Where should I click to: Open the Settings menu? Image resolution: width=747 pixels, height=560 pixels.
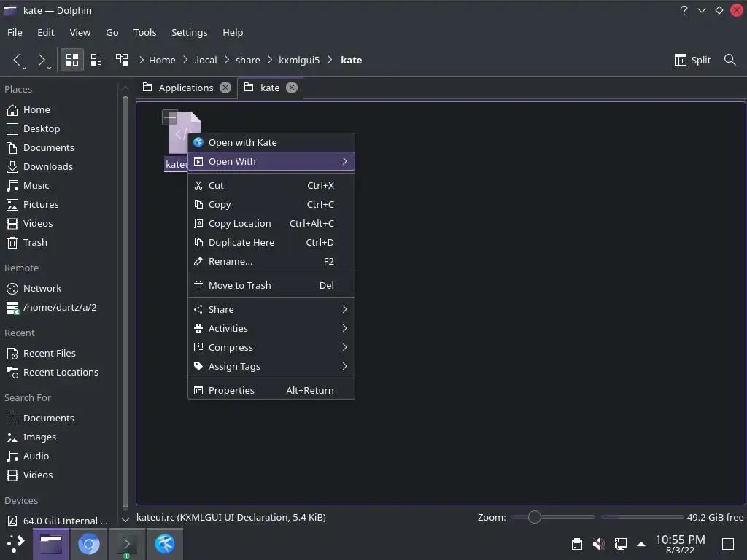pyautogui.click(x=189, y=32)
